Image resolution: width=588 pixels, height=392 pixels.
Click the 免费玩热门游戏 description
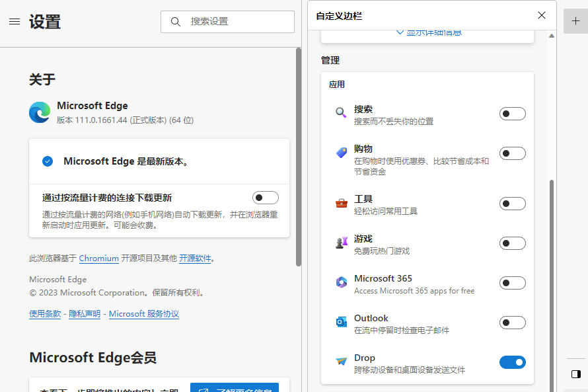coord(382,251)
